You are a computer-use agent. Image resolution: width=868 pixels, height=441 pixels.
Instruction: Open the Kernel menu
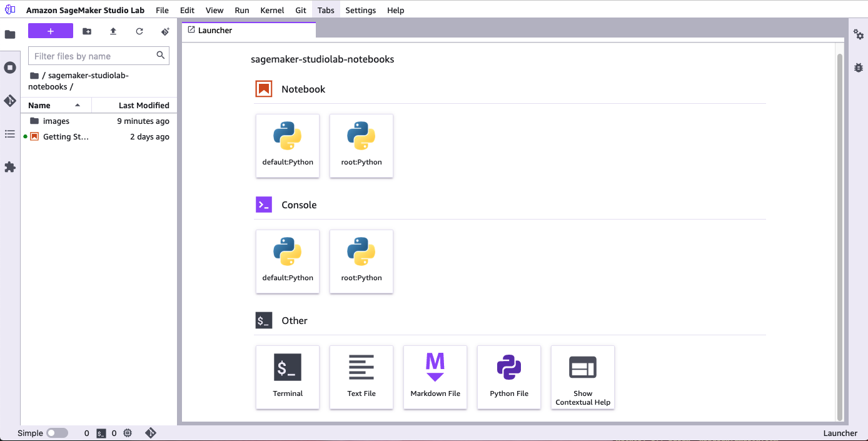pyautogui.click(x=272, y=9)
